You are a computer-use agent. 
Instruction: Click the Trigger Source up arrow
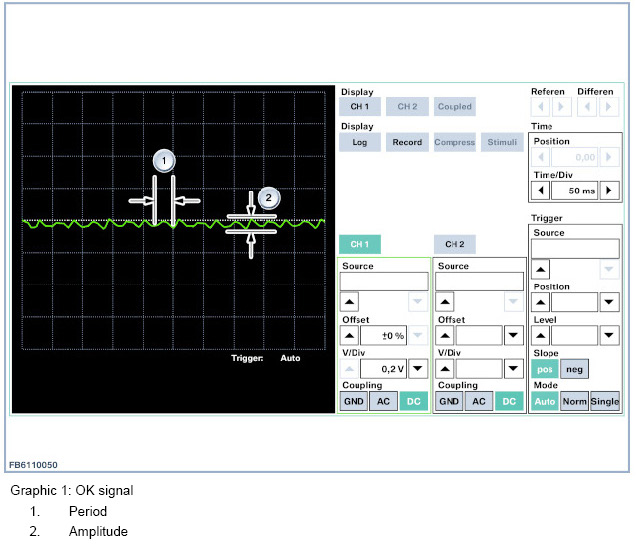click(540, 268)
